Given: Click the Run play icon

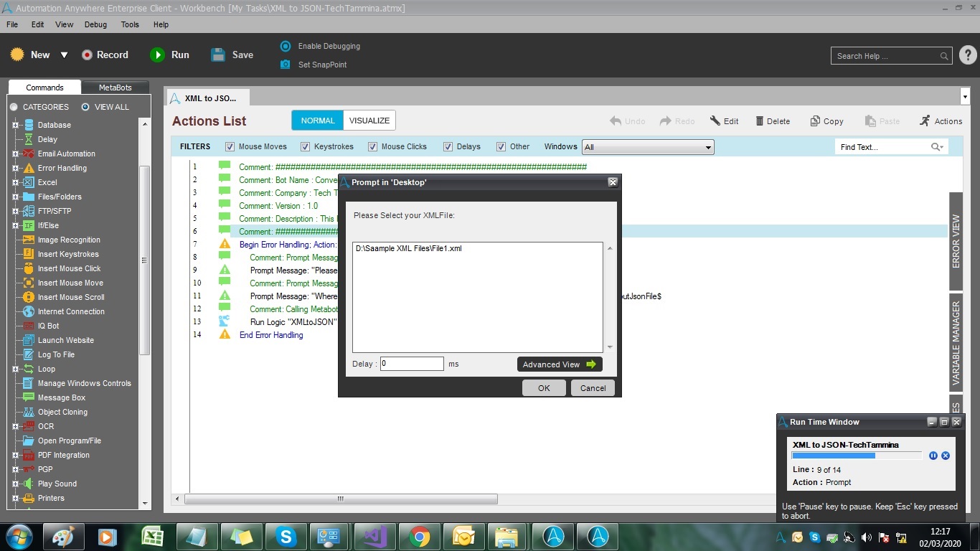Looking at the screenshot, I should pyautogui.click(x=157, y=55).
